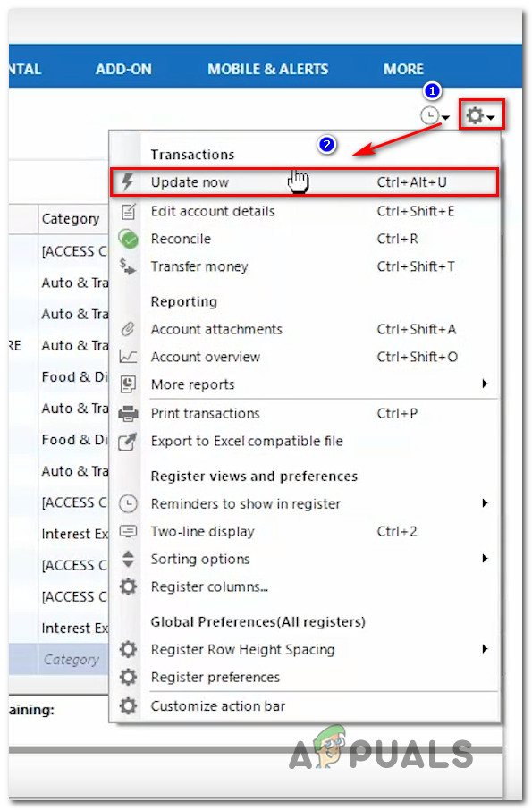Open the register actions gear menu

[x=477, y=114]
